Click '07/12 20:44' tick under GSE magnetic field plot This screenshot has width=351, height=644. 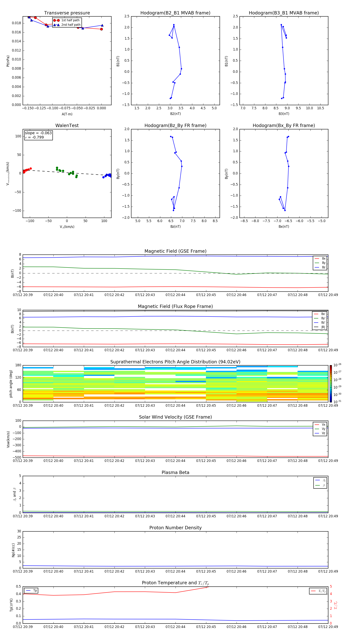pos(175,295)
